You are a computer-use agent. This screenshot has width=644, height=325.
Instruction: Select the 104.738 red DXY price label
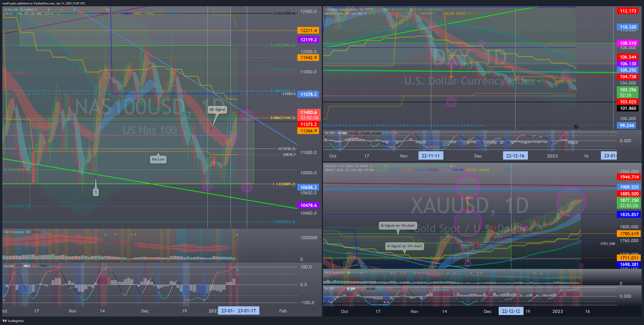[627, 77]
